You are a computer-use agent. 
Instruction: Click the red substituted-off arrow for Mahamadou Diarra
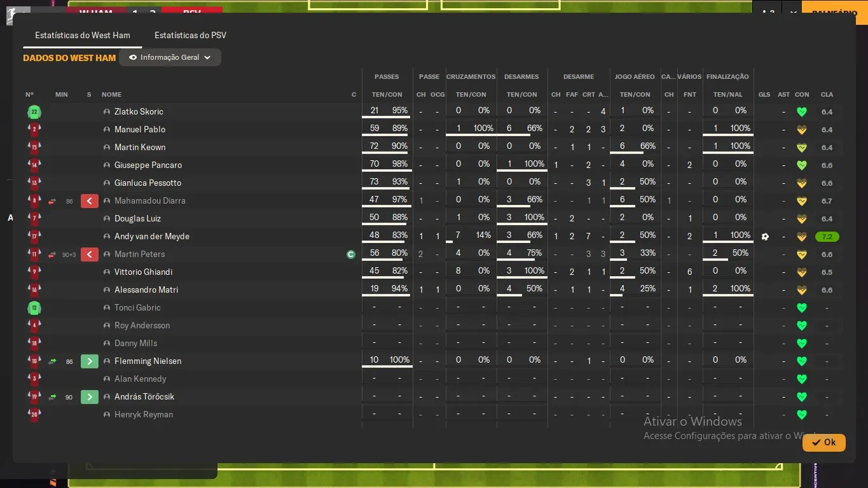tap(90, 201)
